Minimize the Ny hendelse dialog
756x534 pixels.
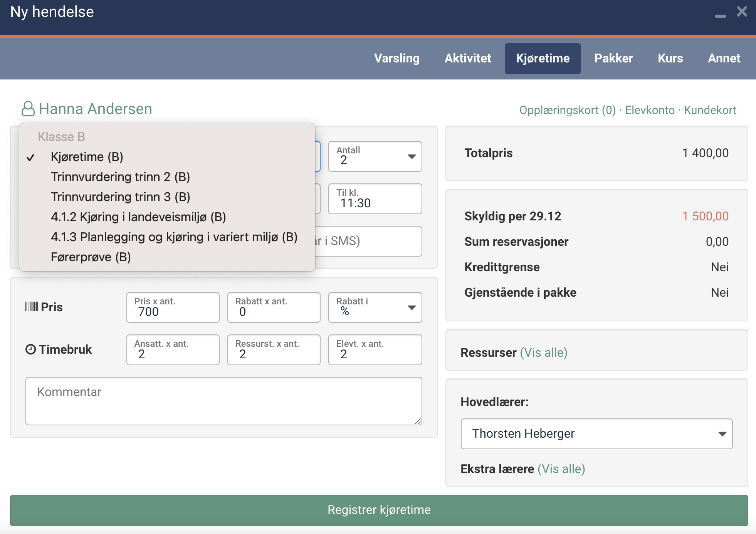[x=720, y=15]
